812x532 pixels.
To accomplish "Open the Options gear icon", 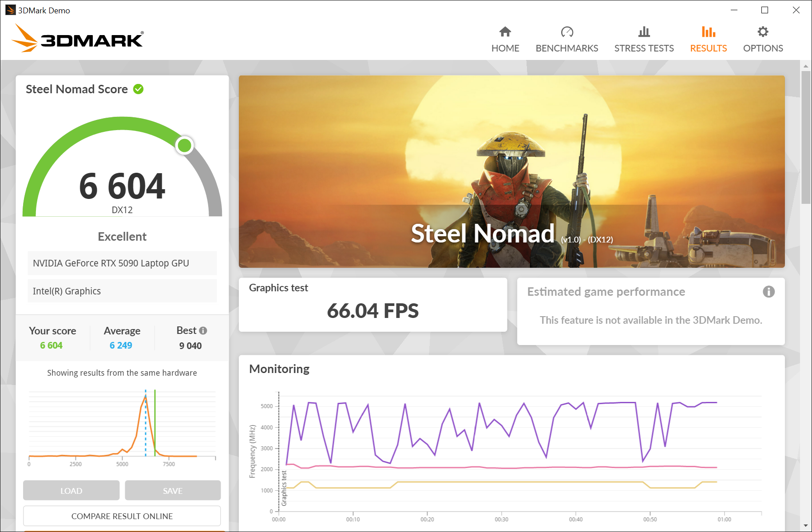I will click(763, 32).
